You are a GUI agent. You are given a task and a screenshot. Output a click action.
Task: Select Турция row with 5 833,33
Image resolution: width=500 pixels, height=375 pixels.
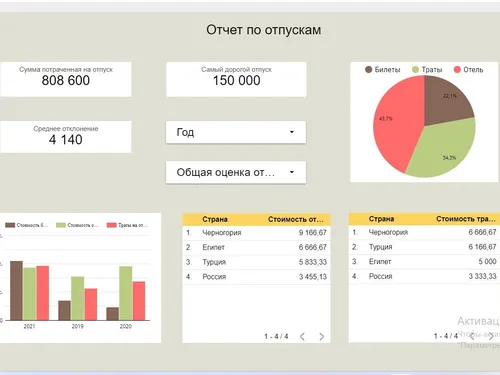[x=256, y=262]
